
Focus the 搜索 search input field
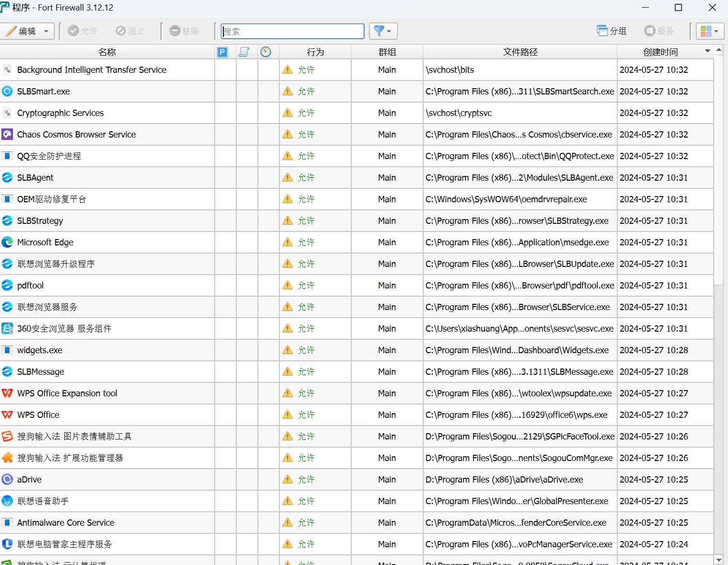point(292,31)
